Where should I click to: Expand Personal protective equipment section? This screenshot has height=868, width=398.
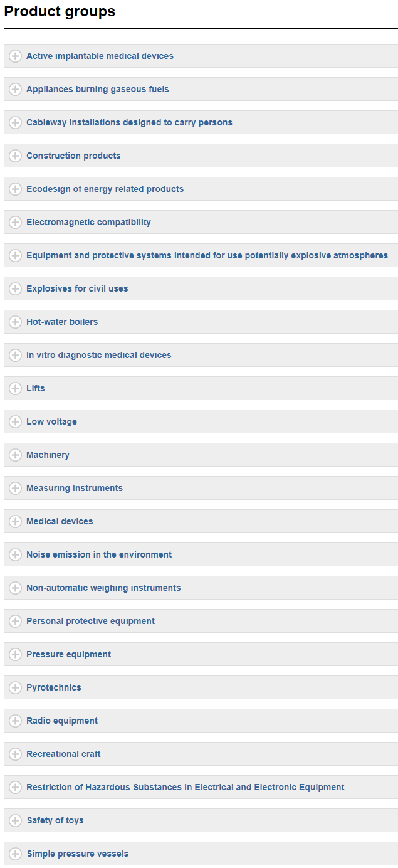[x=201, y=621]
